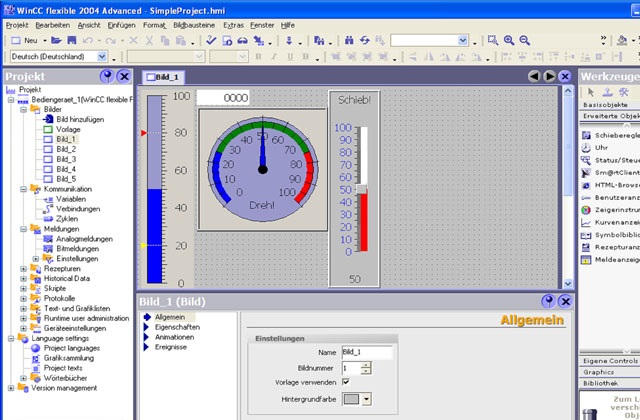Click the Bildnummer stepper arrows
Viewport: 640px width, 420px height.
(366, 368)
